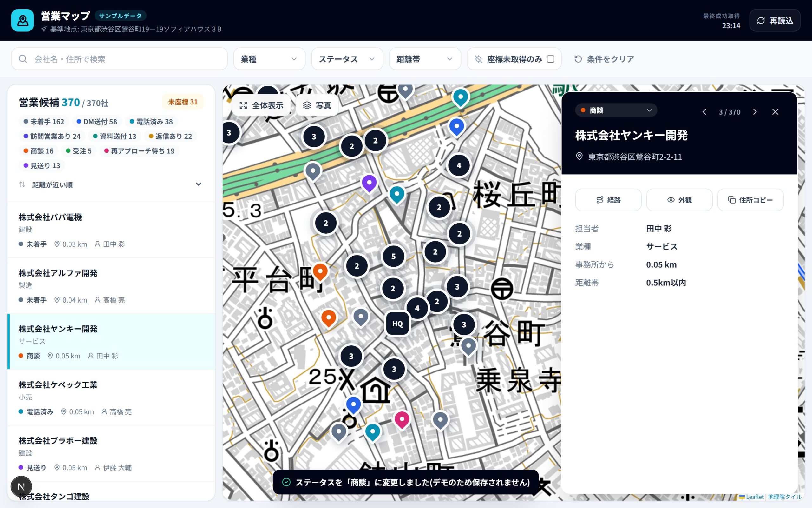The height and width of the screenshot is (508, 812).
Task: Click the teal pin near bottom of map
Action: point(372,432)
